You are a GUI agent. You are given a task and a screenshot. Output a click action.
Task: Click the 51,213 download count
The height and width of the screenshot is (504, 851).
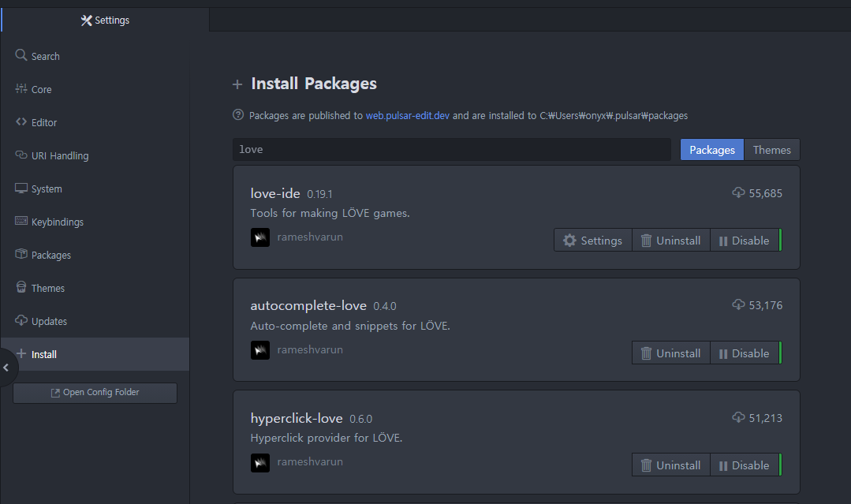[x=766, y=418]
